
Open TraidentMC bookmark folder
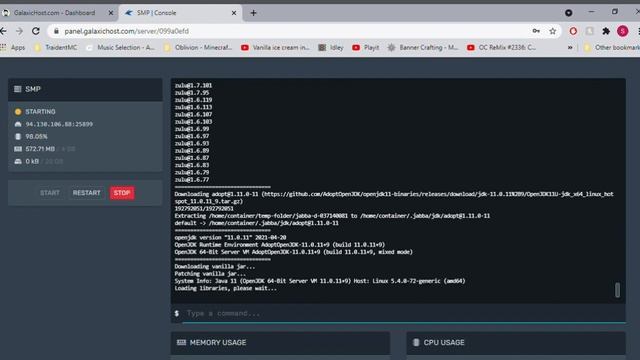(56, 47)
